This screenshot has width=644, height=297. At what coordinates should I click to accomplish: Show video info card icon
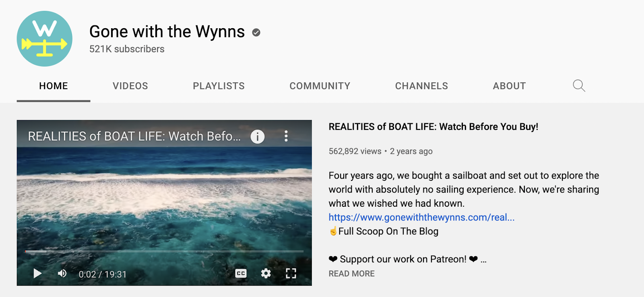(x=258, y=137)
